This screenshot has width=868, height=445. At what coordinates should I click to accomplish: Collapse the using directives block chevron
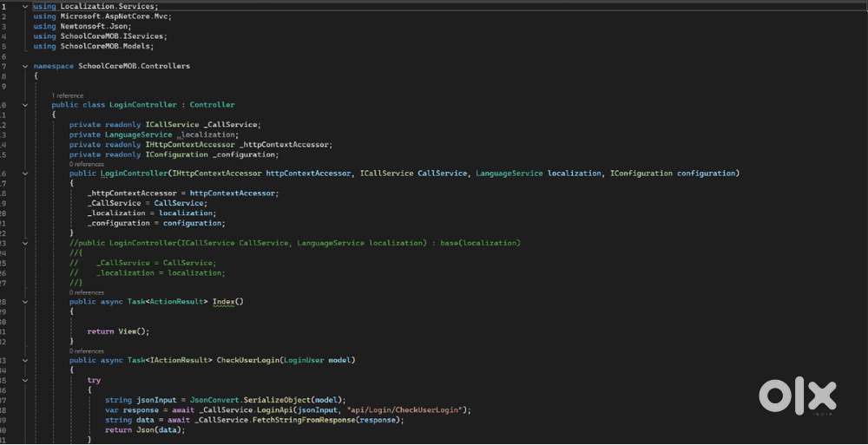click(24, 7)
